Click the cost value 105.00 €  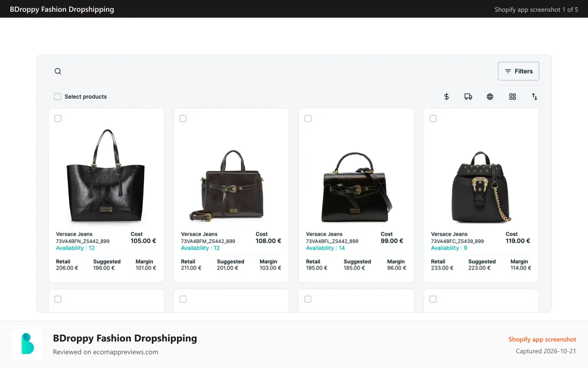[144, 241]
